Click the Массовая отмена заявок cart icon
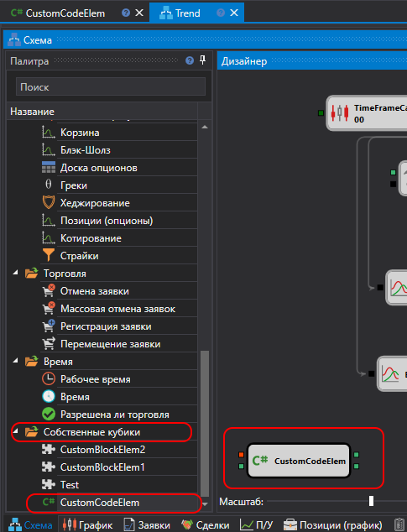407x532 pixels. [49, 309]
